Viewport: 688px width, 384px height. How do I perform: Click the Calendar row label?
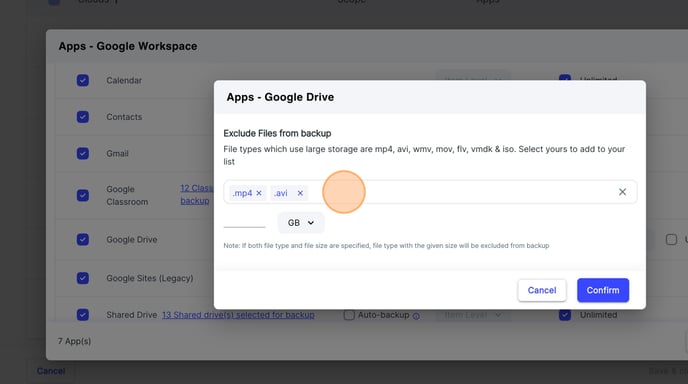(x=124, y=80)
